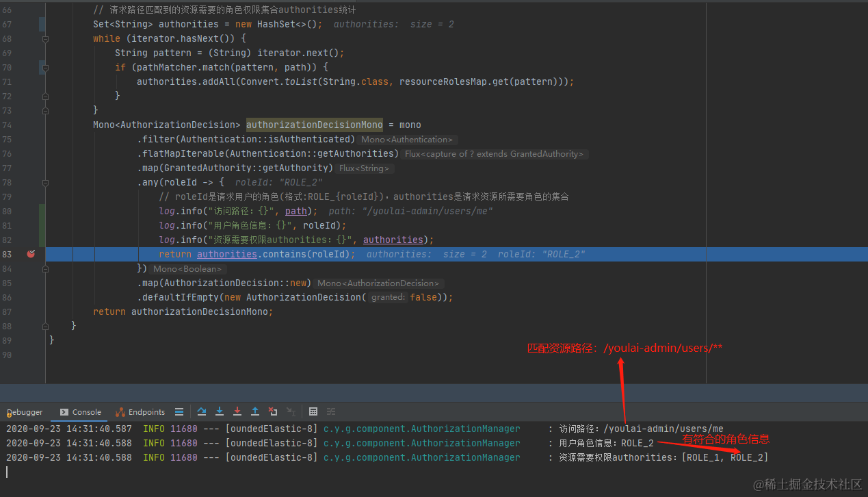The image size is (868, 497).
Task: Click the roleId: "ROLE_2" debug value on line 78
Action: tap(278, 183)
